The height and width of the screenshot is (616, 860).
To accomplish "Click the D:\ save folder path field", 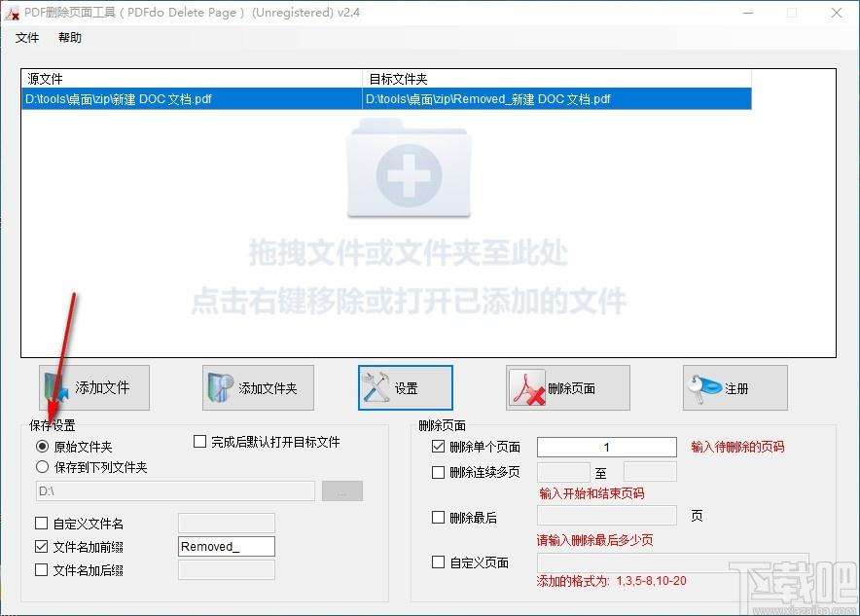I will tap(175, 490).
